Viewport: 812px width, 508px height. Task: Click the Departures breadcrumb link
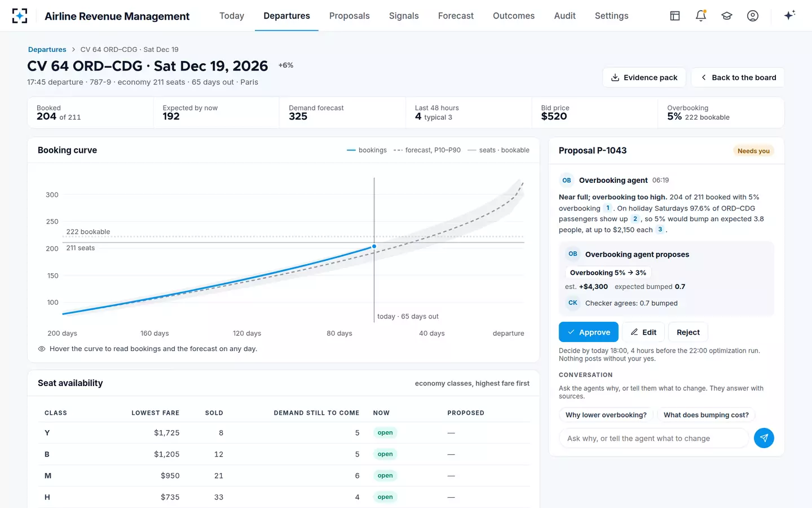[47, 50]
